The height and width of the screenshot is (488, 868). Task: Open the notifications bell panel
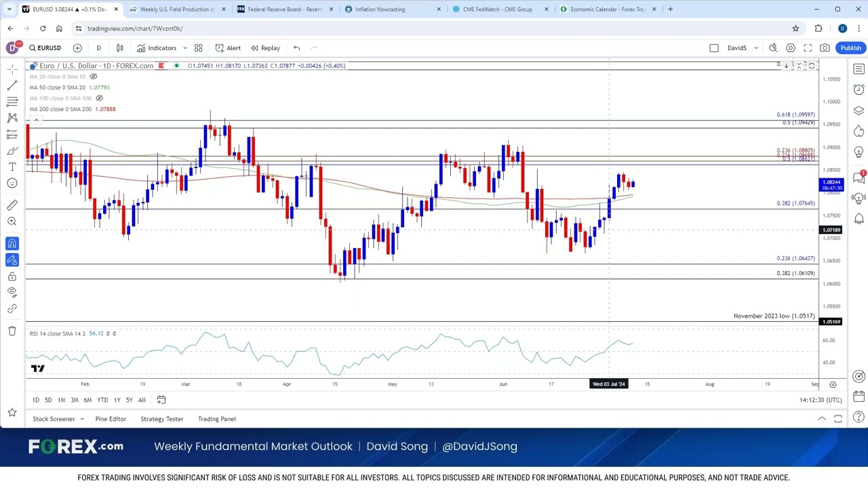click(x=859, y=219)
